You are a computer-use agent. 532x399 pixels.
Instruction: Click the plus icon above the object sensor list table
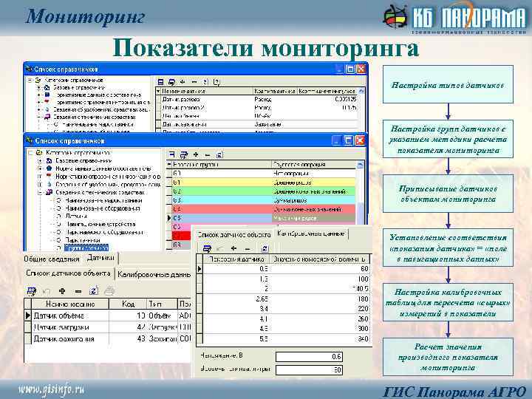coord(62,291)
